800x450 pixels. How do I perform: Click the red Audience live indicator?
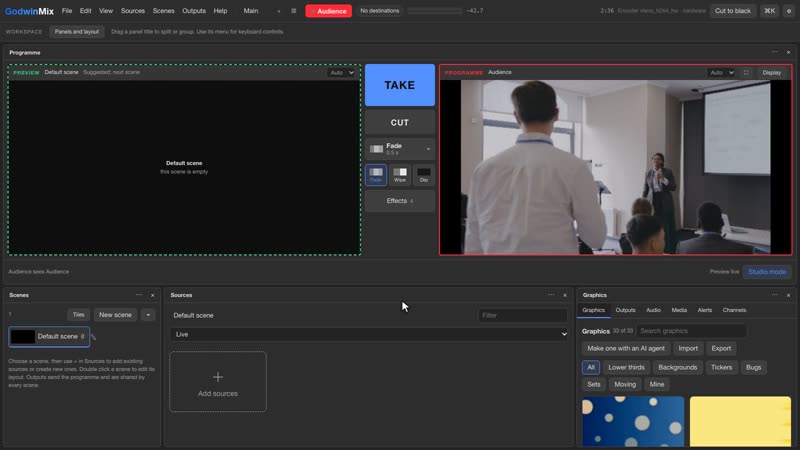point(329,11)
